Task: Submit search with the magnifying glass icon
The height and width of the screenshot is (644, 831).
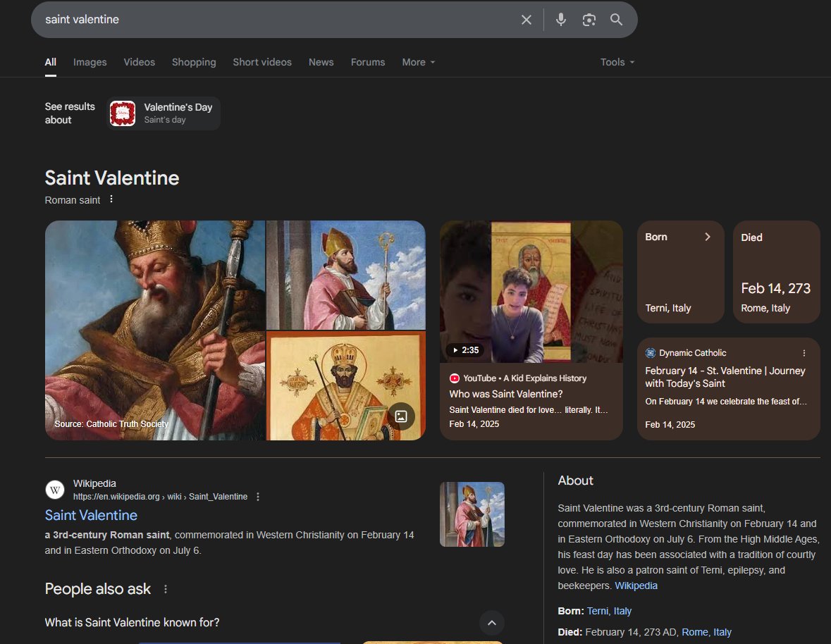Action: 616,20
